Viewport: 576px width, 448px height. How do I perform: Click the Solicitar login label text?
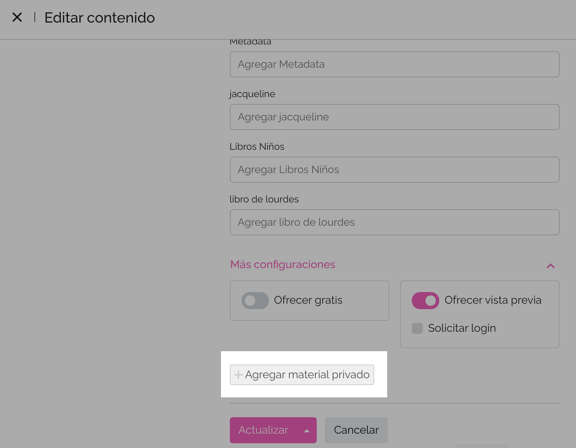(462, 328)
